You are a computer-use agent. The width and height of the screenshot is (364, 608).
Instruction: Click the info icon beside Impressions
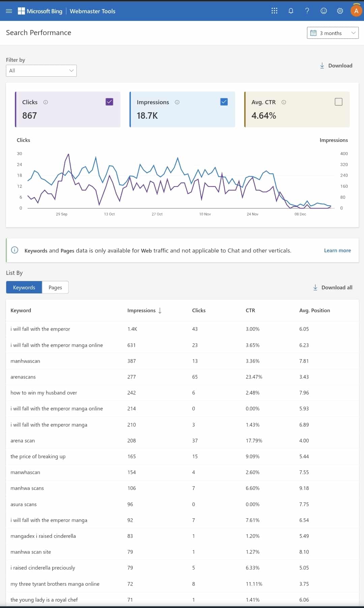point(177,102)
